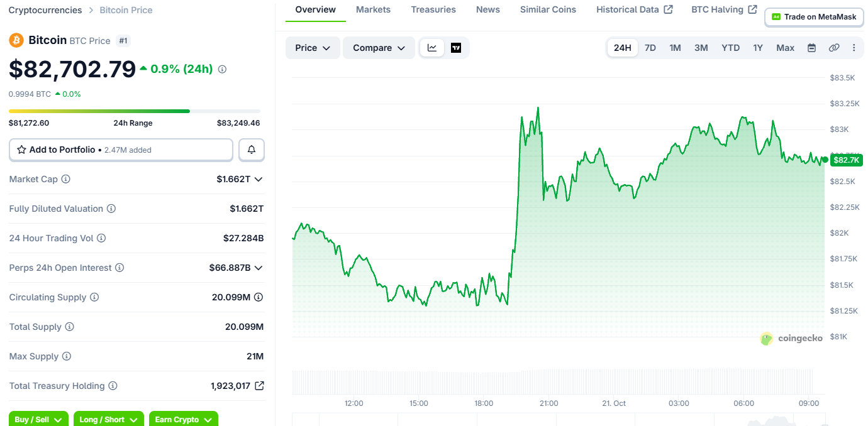The height and width of the screenshot is (426, 868).
Task: Open the Compare dropdown
Action: click(379, 48)
